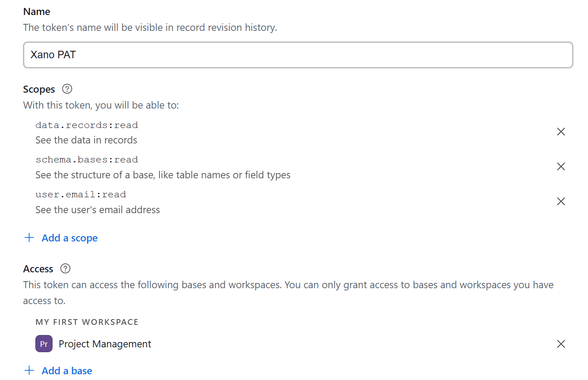Click the Name field heading
Viewport: 588px width, 380px height.
(37, 12)
